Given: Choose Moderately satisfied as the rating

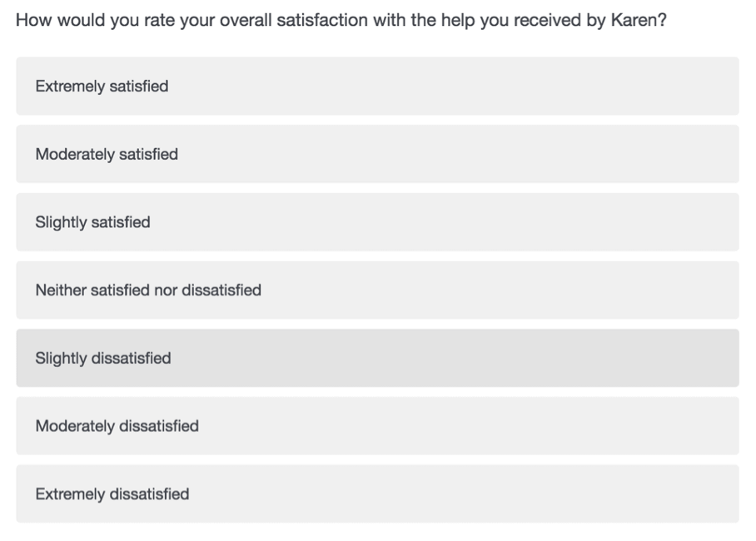Looking at the screenshot, I should [377, 154].
